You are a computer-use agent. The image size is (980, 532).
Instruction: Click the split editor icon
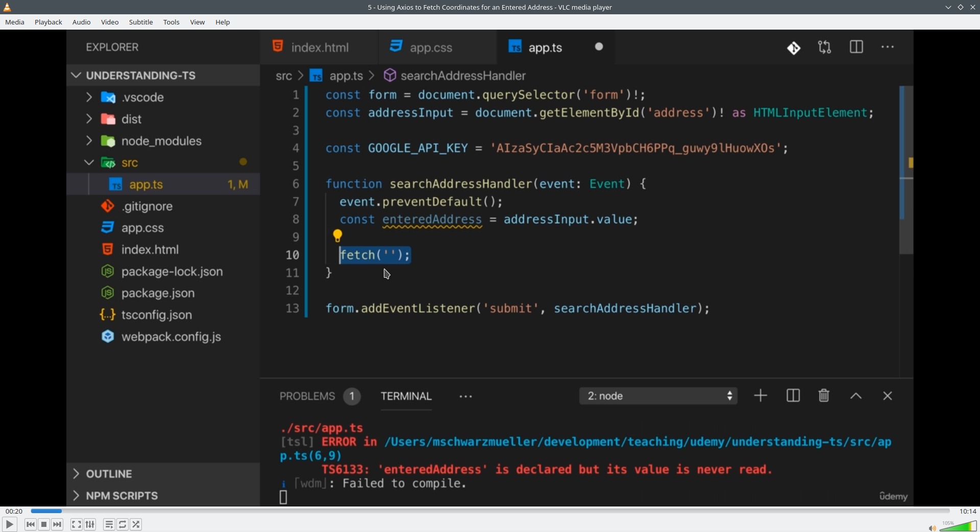pos(856,47)
